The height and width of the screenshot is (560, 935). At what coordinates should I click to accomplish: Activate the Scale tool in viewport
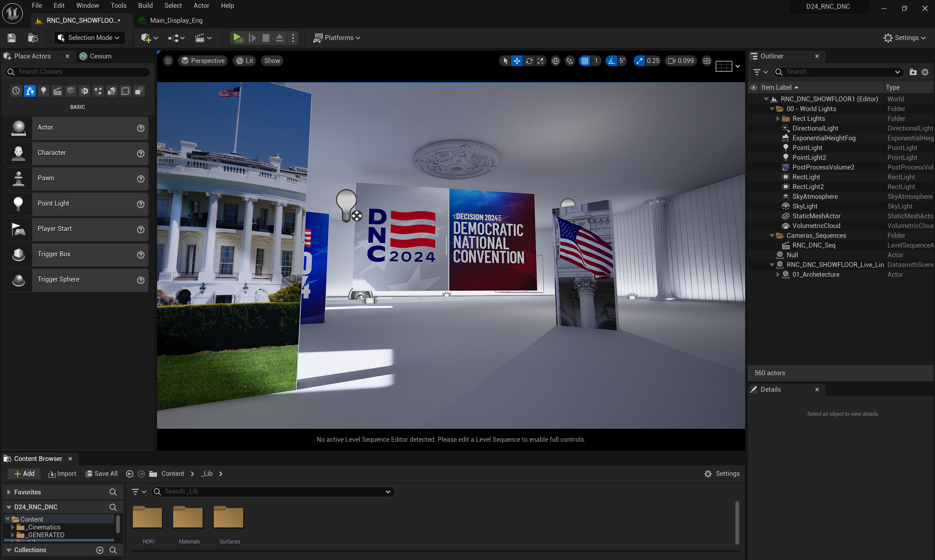(540, 61)
